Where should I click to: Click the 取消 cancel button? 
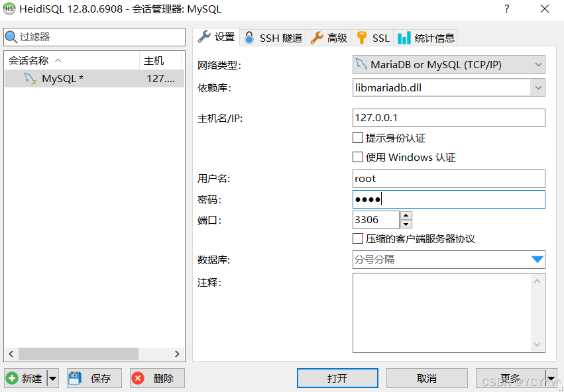tap(427, 378)
